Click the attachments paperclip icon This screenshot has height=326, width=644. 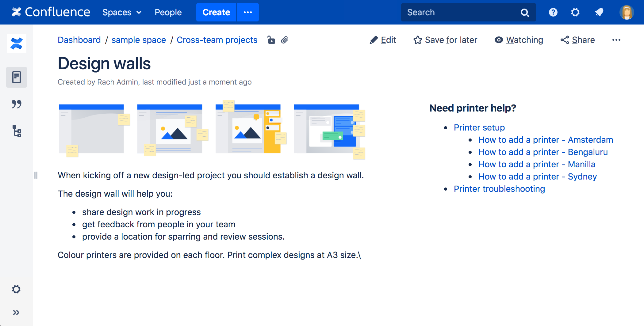pyautogui.click(x=285, y=40)
